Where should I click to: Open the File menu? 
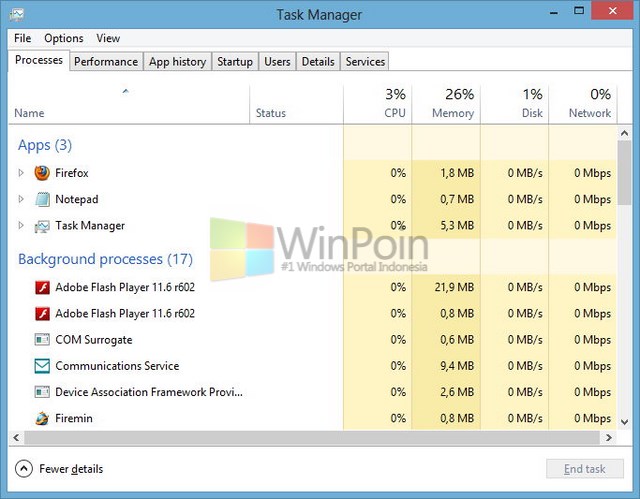pyautogui.click(x=22, y=38)
